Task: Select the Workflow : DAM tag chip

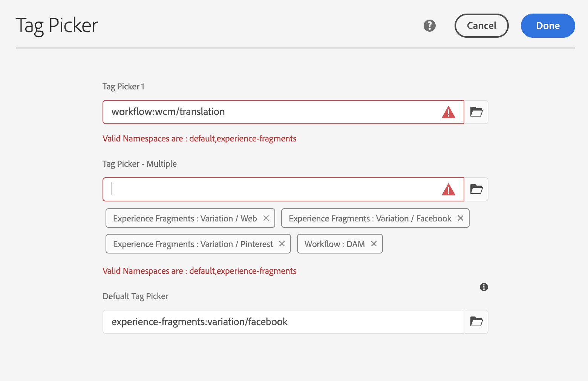Action: point(334,244)
